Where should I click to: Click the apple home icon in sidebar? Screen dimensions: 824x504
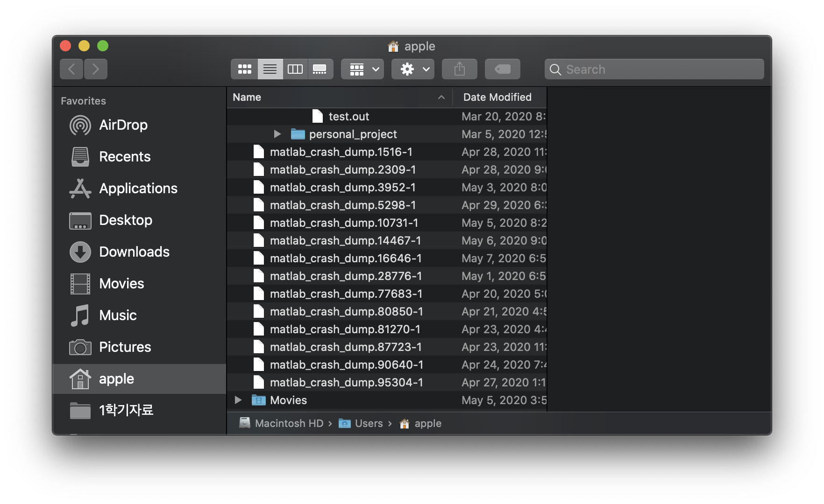[80, 379]
